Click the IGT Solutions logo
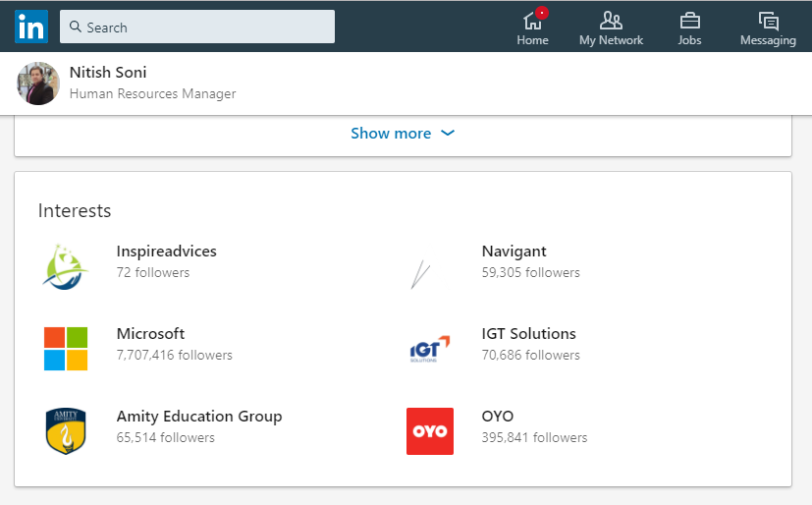Screen dimensions: 812x505 pos(430,349)
